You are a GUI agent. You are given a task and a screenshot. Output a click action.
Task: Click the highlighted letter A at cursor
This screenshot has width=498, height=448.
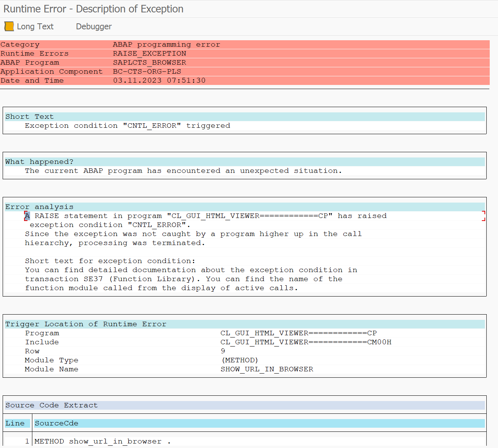[27, 216]
